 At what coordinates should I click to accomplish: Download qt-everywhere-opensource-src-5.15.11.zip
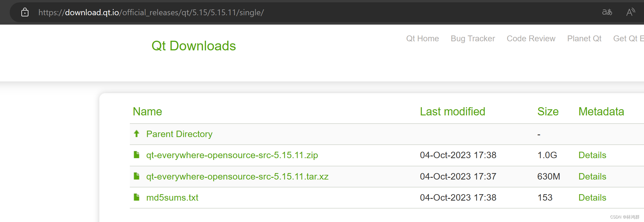[232, 155]
